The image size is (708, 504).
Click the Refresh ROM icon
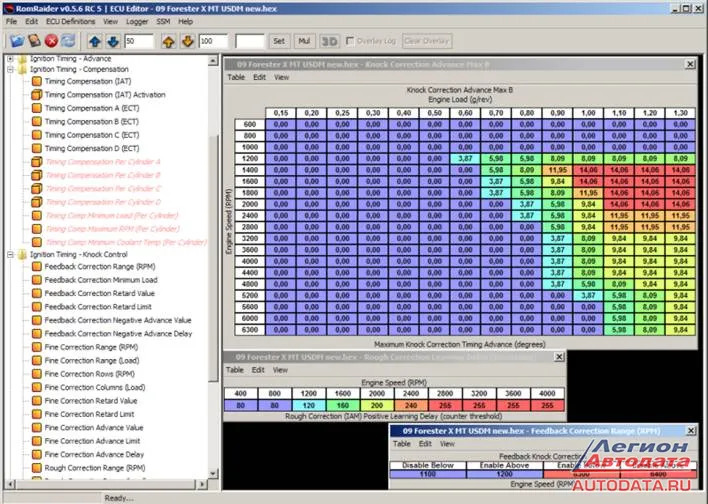click(69, 41)
